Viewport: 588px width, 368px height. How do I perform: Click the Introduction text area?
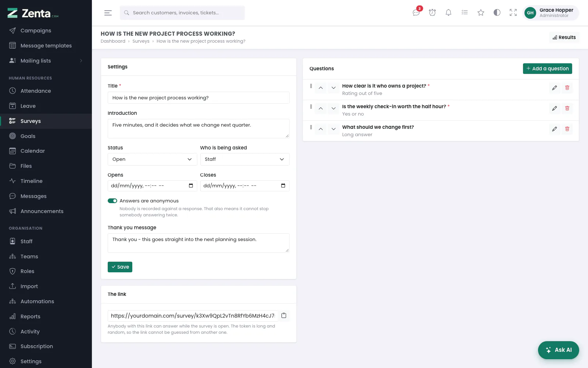point(198,128)
